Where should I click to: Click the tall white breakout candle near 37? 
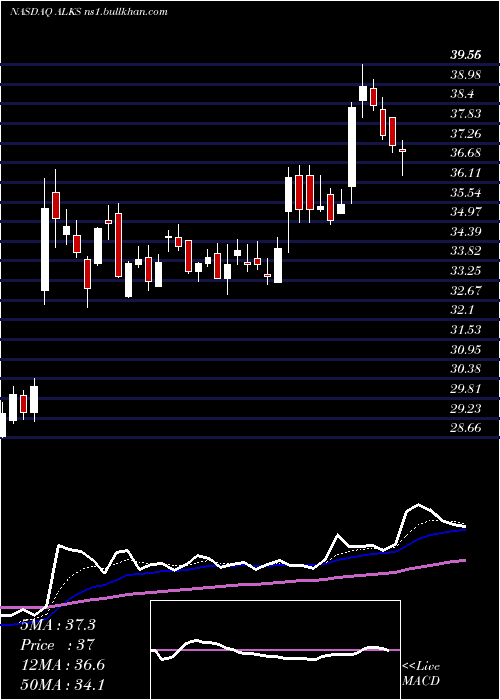[x=352, y=147]
